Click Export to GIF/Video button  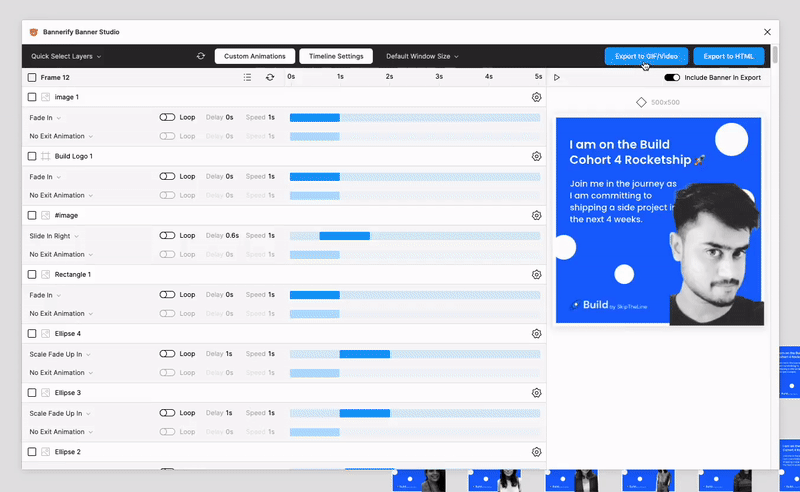[646, 57]
